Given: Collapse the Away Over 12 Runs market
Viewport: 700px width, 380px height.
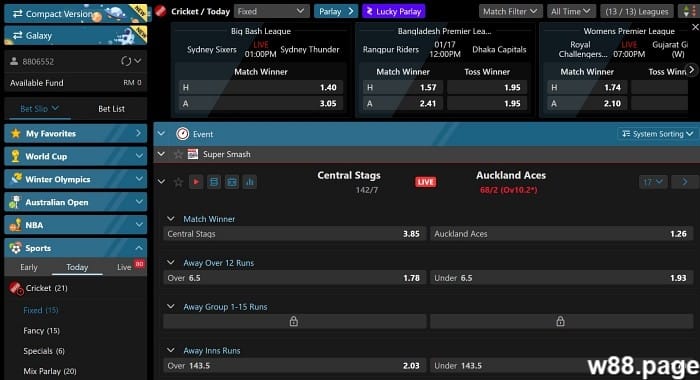Looking at the screenshot, I should click(x=171, y=263).
